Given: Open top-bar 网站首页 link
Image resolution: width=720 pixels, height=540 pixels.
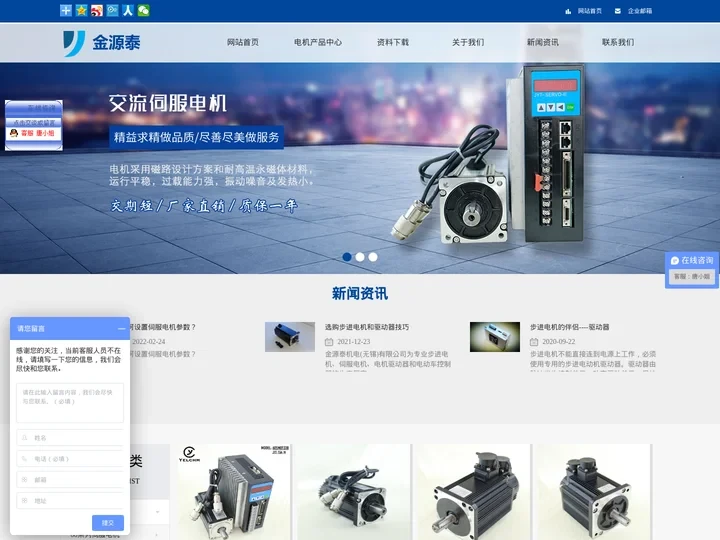Looking at the screenshot, I should click(x=590, y=11).
